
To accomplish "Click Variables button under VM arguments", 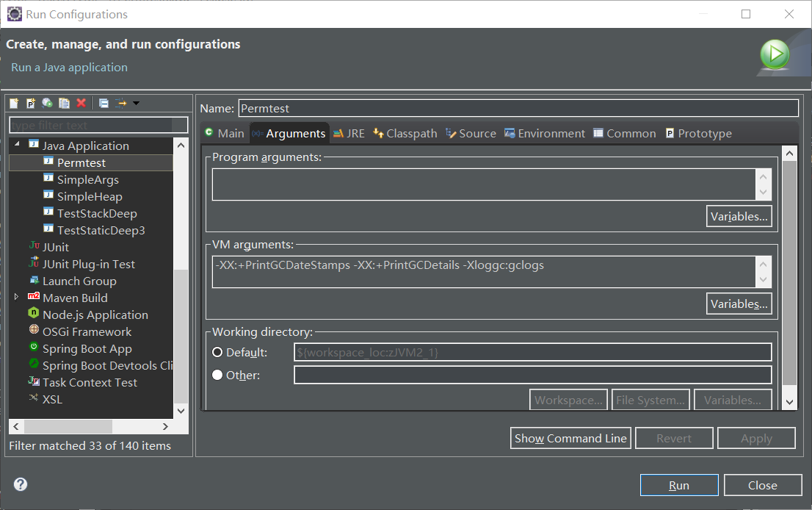I will tap(739, 304).
